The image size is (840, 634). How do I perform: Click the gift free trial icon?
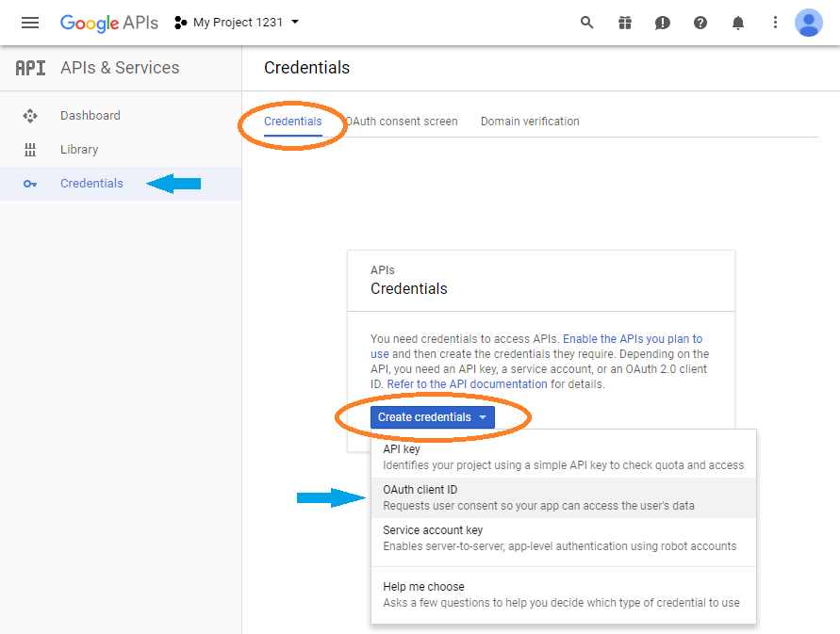pos(625,23)
